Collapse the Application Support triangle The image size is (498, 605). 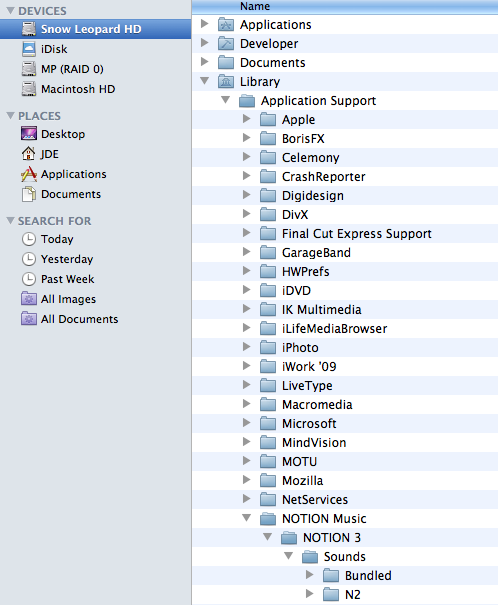(x=226, y=100)
